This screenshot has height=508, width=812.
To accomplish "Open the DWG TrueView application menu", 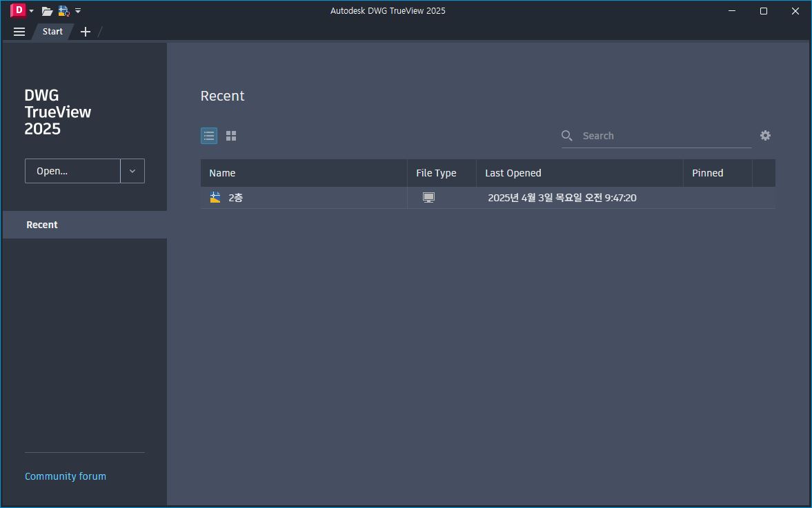I will [18, 10].
